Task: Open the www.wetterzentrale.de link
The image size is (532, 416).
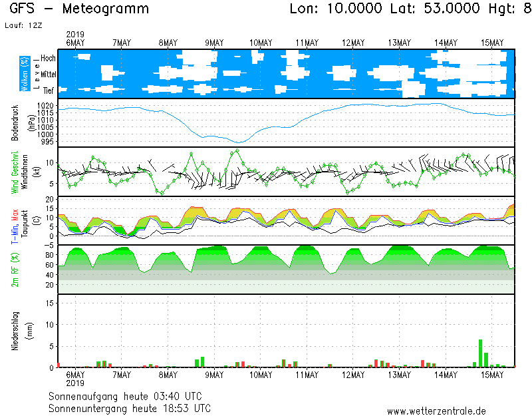Action: (437, 411)
